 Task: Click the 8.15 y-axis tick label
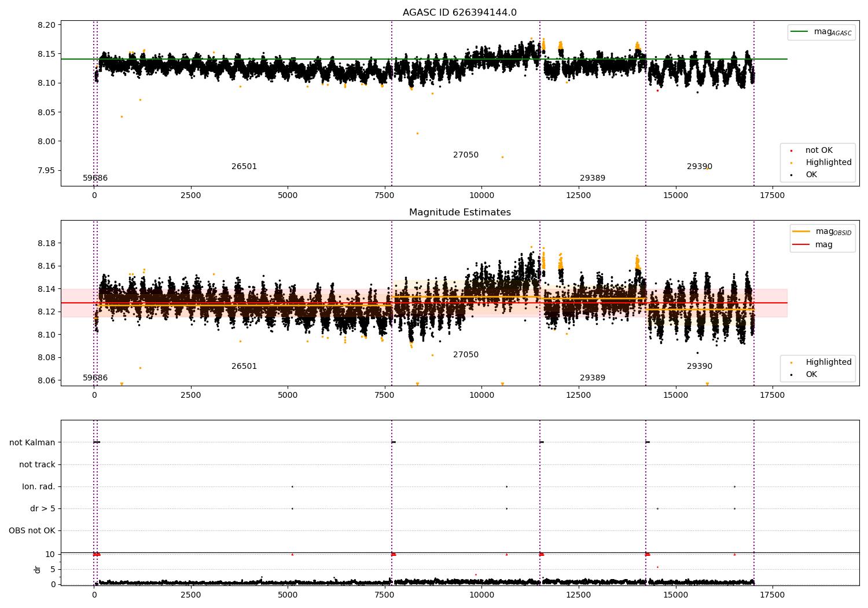pos(47,54)
